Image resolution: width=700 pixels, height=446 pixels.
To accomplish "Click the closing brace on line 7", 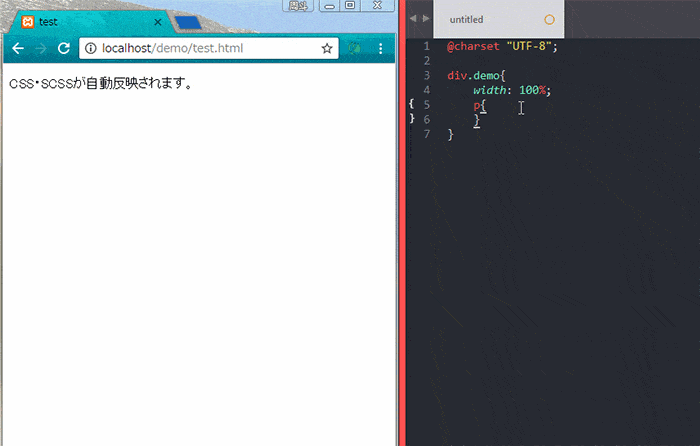I will [x=450, y=134].
